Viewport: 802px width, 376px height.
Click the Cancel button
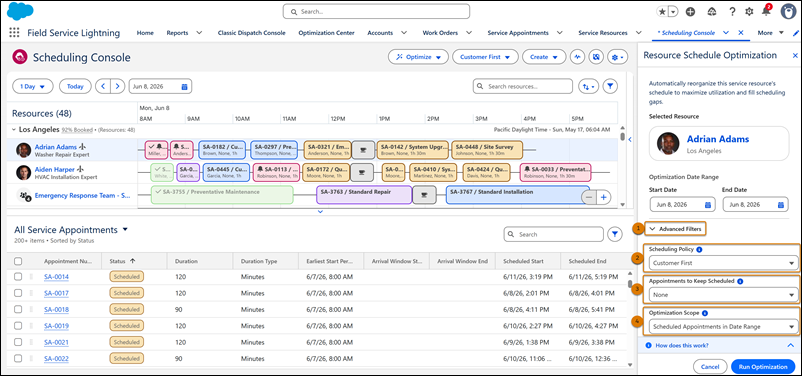(710, 367)
